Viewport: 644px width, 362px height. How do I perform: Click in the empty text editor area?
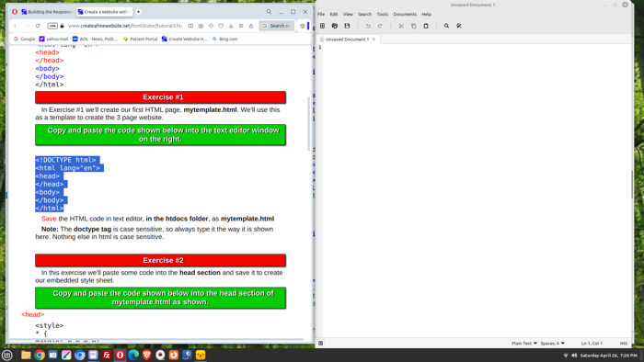[477, 190]
